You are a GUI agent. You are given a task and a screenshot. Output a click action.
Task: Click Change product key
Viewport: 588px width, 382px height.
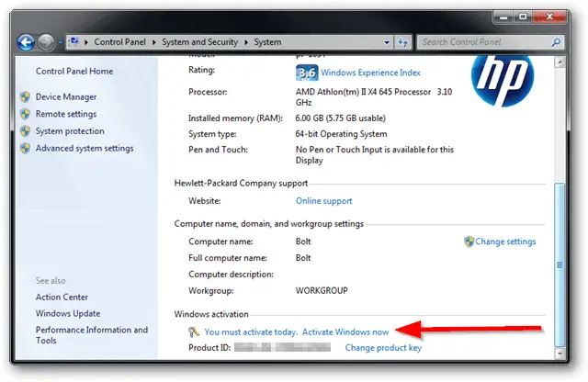pos(383,348)
